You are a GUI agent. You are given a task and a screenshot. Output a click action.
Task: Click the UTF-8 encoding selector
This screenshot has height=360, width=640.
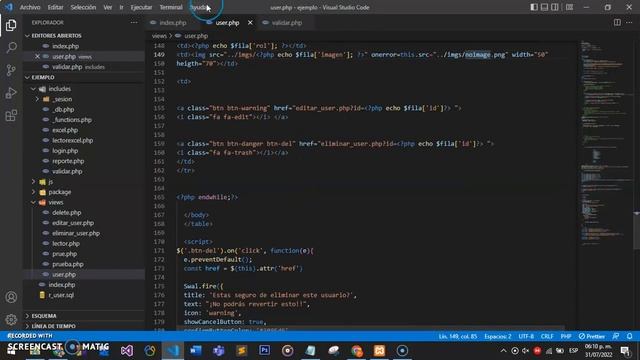(x=526, y=336)
